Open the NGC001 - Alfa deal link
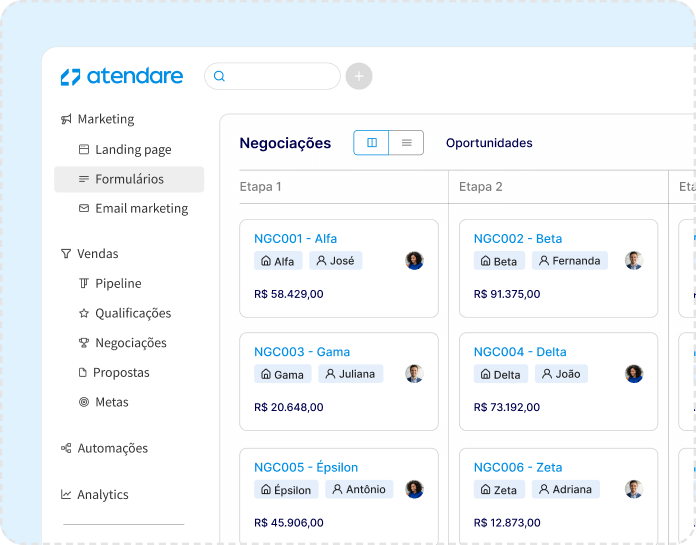696x545 pixels. coord(295,239)
